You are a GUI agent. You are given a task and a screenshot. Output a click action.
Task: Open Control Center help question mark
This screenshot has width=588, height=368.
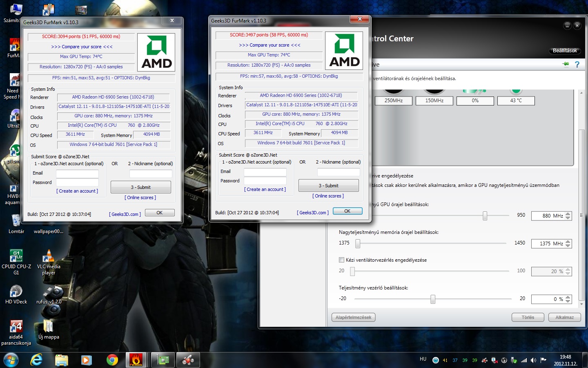(577, 64)
